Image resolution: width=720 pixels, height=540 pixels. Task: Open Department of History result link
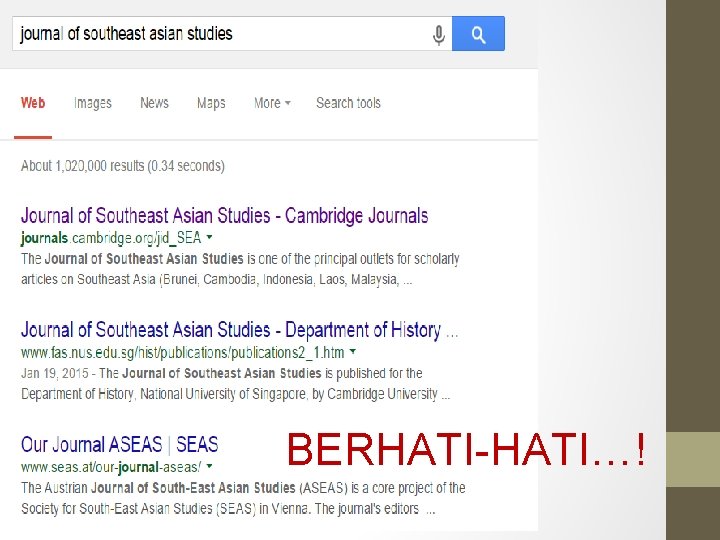pos(240,330)
